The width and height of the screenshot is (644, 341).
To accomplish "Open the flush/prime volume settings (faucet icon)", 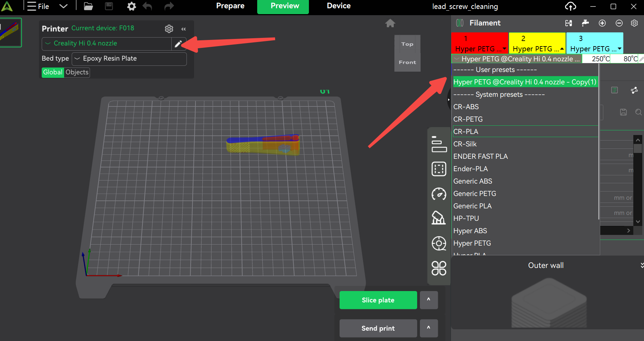I will (585, 23).
